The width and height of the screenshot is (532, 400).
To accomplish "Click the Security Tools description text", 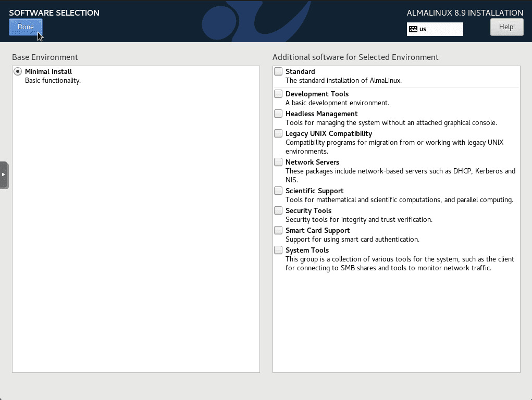I will tap(359, 220).
